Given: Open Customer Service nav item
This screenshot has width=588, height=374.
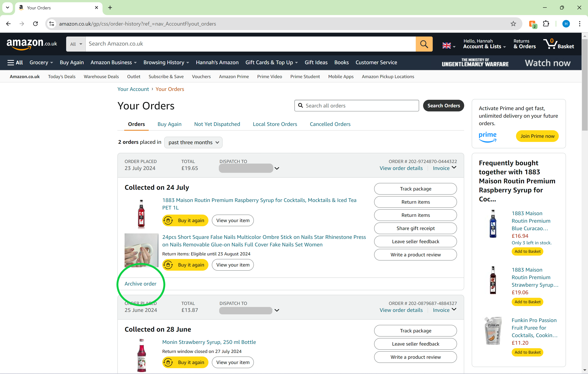Looking at the screenshot, I should tap(376, 63).
